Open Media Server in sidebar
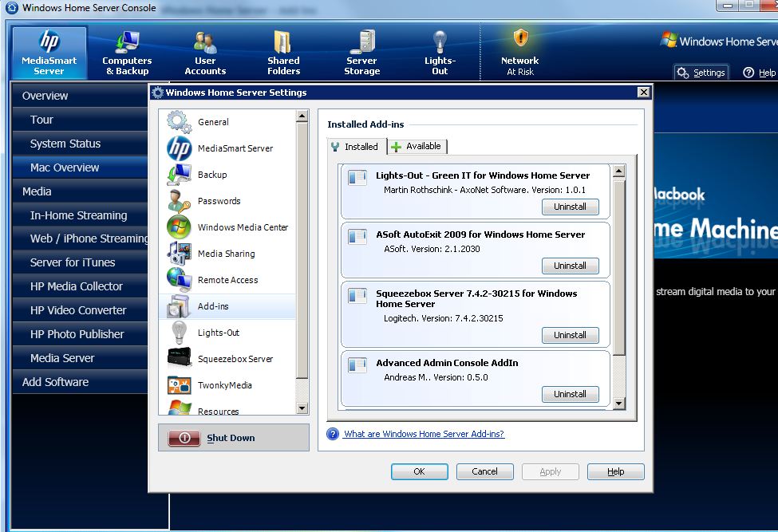 (x=80, y=358)
